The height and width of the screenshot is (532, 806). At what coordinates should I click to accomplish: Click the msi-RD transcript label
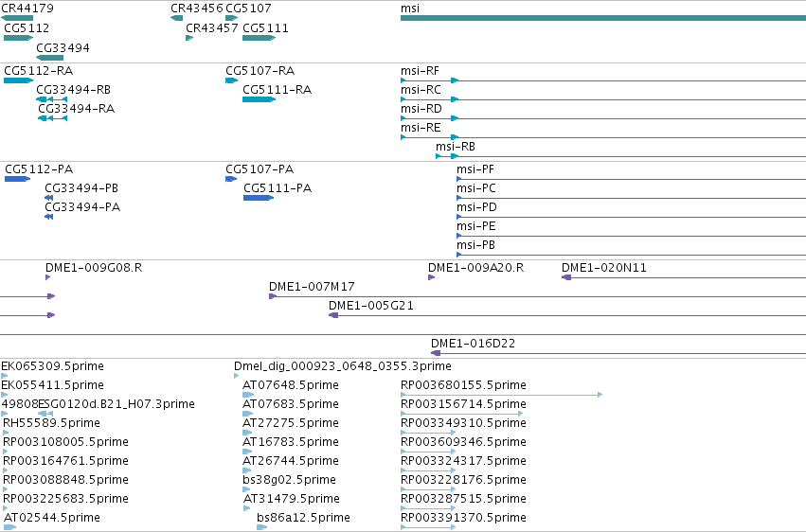(421, 109)
